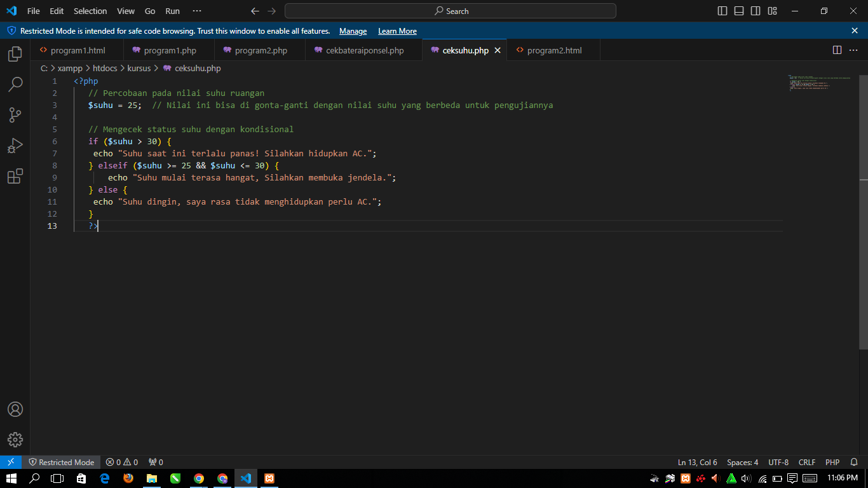Open Source Control view

click(15, 115)
